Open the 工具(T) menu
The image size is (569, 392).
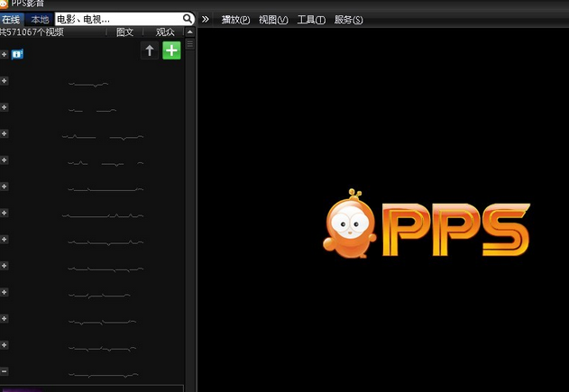tap(311, 20)
